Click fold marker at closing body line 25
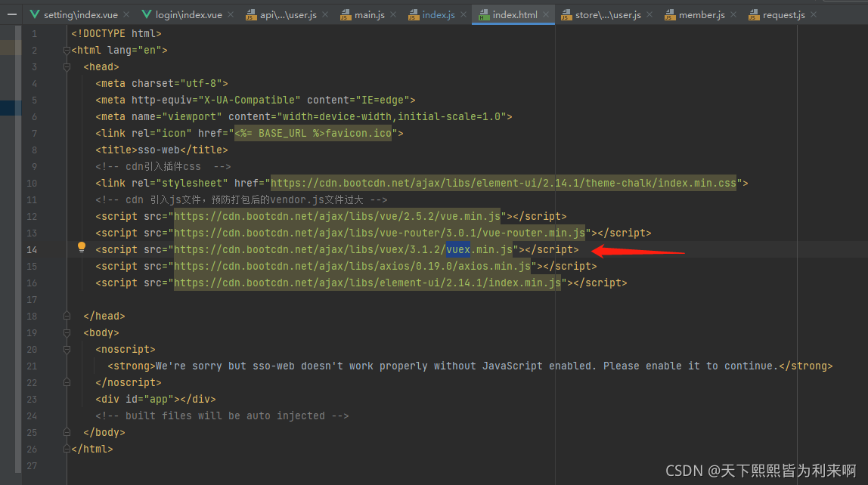Viewport: 868px width, 485px height. pos(67,432)
